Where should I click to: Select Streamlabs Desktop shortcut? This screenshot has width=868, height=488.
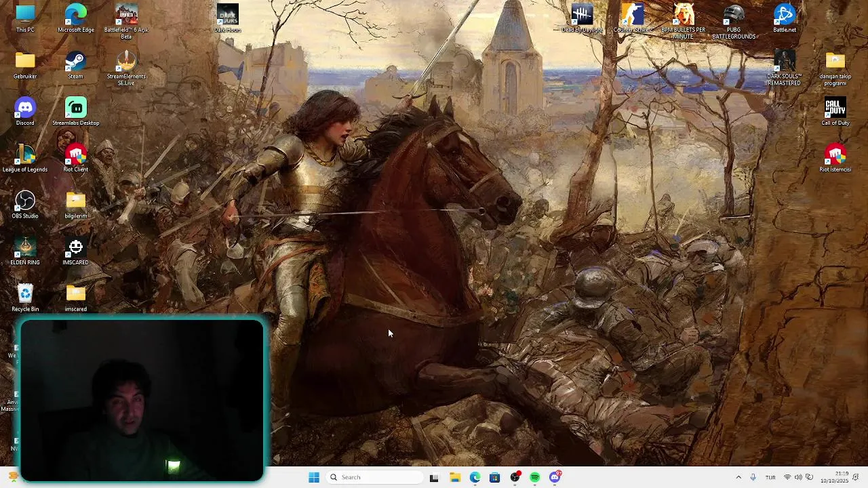pos(75,111)
